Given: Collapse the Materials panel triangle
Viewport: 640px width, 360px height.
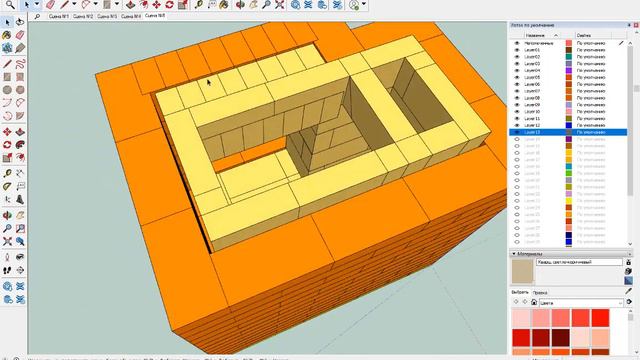Looking at the screenshot, I should point(514,254).
